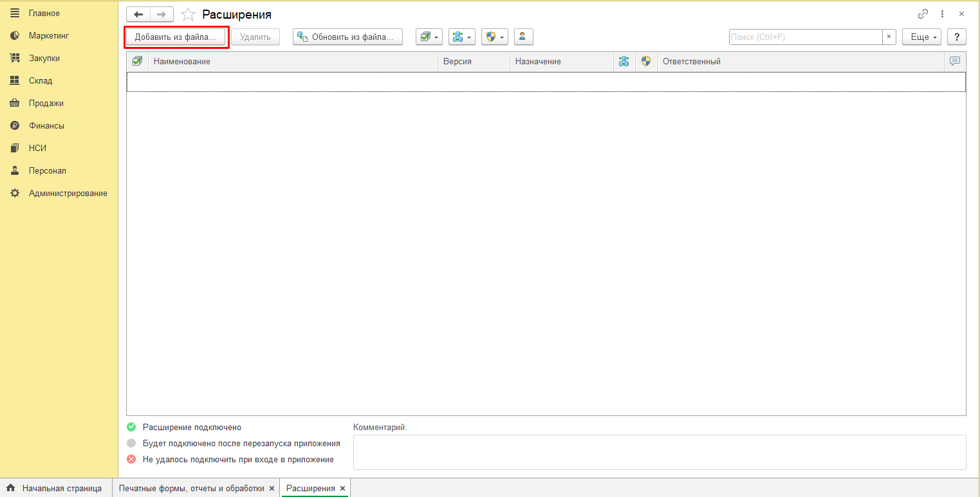Viewport: 980px width, 497px height.
Task: Sort by the safe mode shield column
Action: [646, 62]
